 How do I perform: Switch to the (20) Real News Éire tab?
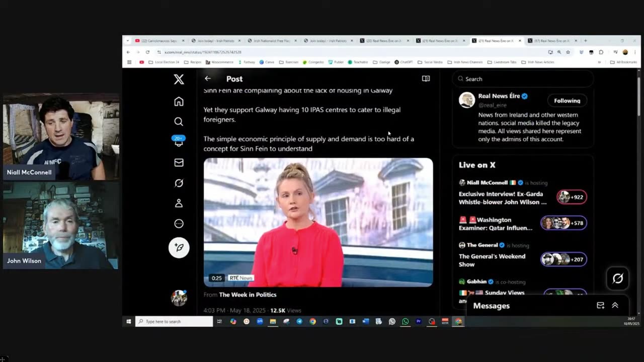pos(384,41)
